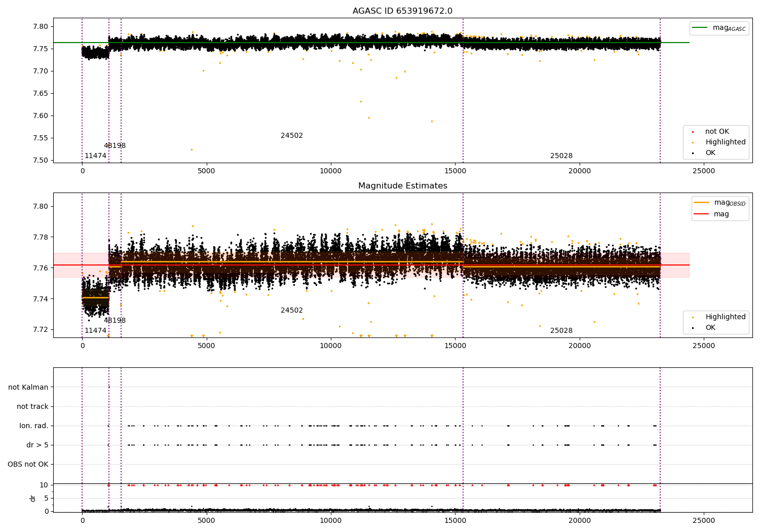
Task: Select the 48198 annotation in the top plot
Action: click(115, 146)
